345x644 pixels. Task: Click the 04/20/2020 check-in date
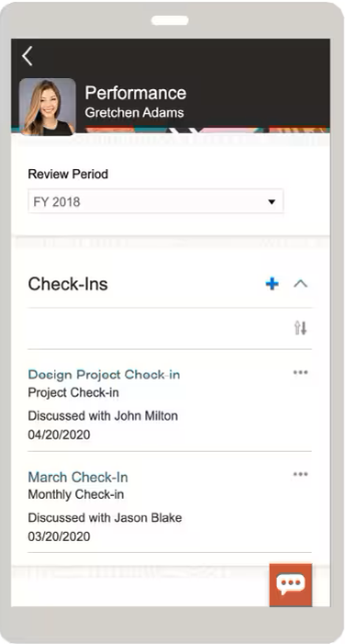click(59, 435)
